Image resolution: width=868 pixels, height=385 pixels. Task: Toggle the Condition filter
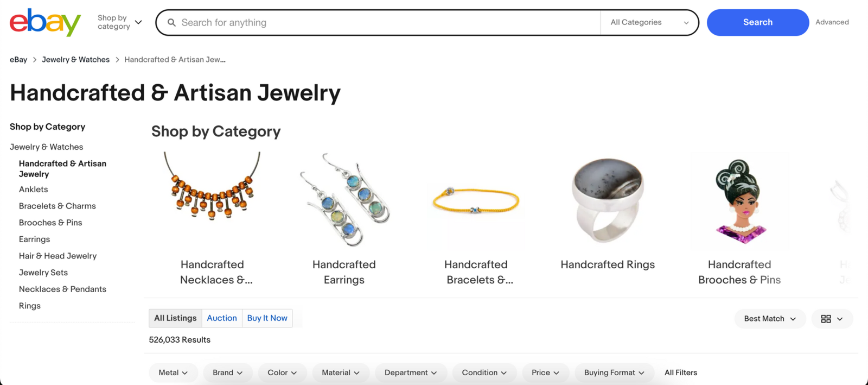coord(483,373)
